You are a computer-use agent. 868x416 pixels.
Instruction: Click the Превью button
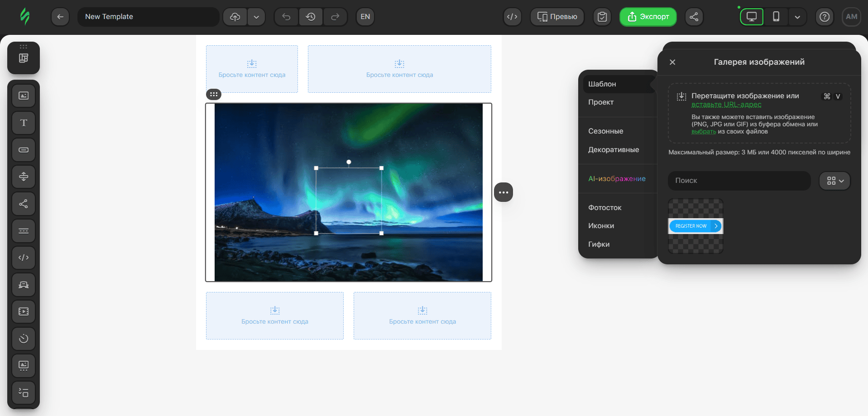(x=557, y=17)
